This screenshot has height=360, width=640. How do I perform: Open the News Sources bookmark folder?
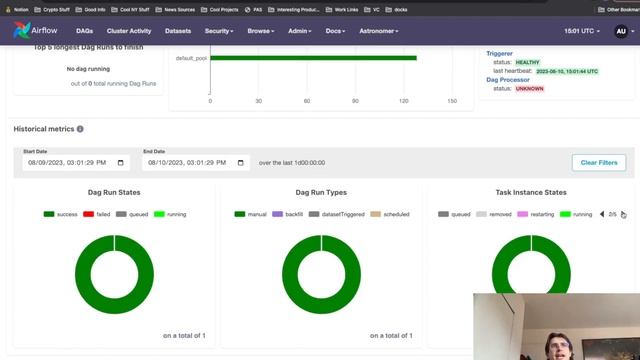175,9
